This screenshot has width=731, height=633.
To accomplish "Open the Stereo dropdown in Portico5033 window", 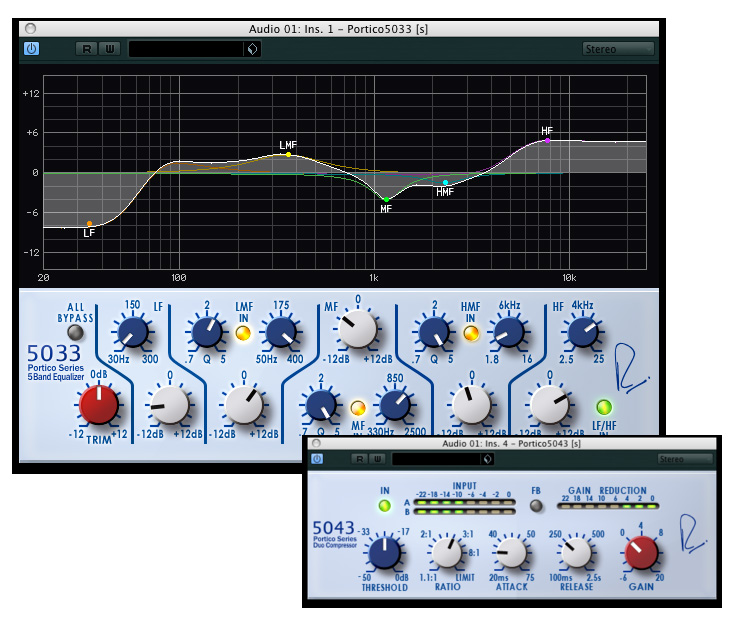I will click(618, 49).
